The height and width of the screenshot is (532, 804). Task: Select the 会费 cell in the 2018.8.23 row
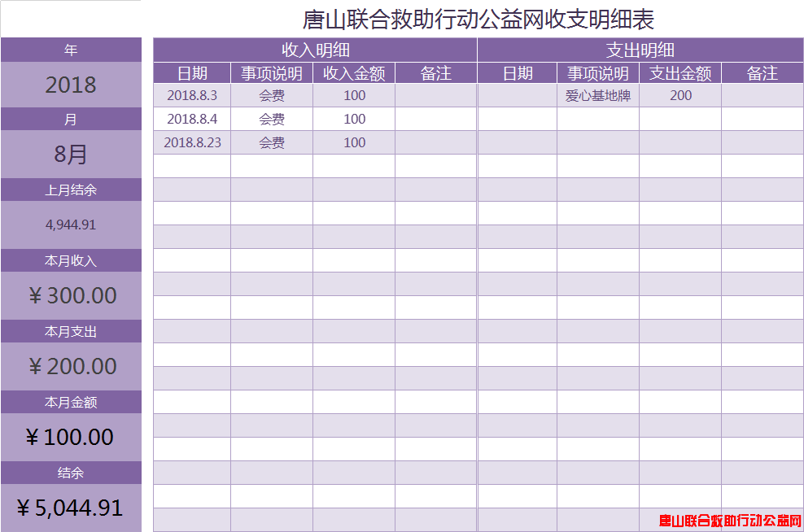272,142
